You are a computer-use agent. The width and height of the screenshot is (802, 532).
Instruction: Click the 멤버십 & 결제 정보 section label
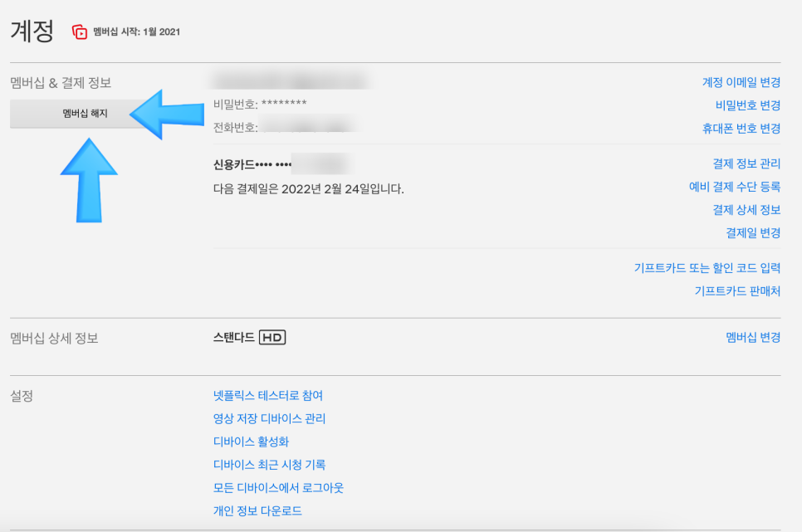point(61,83)
